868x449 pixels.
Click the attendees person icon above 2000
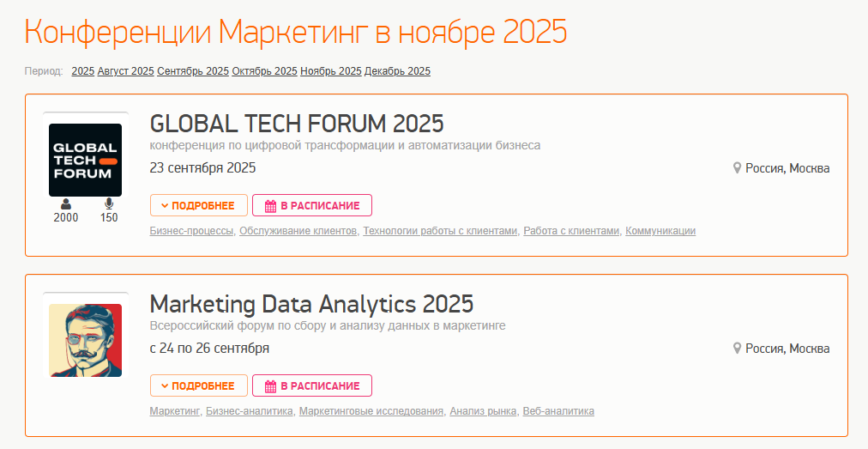[x=66, y=203]
